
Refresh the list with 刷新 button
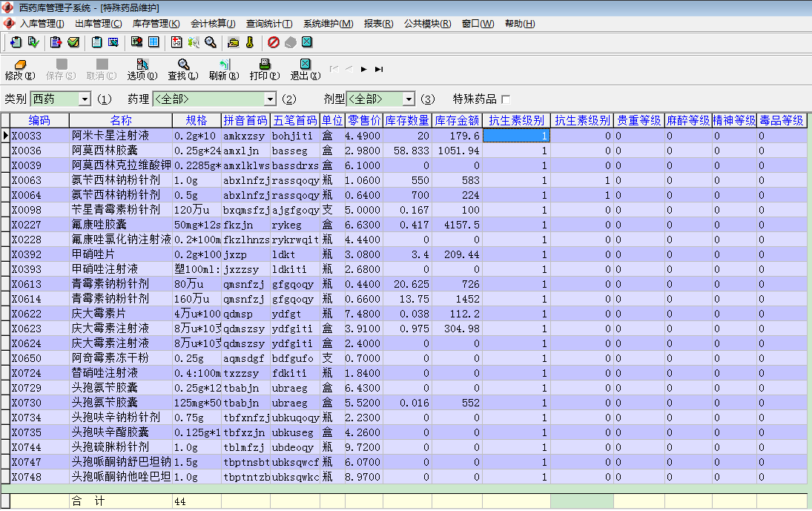pos(223,69)
